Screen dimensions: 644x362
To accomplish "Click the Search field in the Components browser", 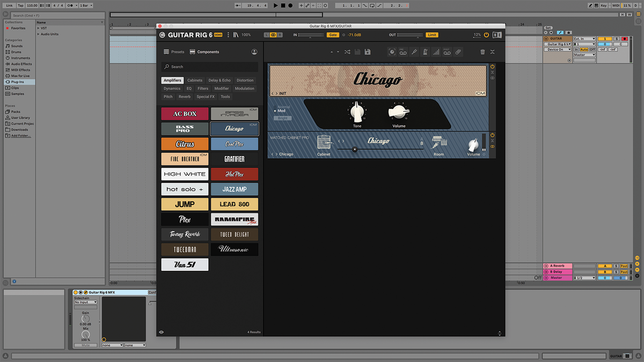I will [x=209, y=67].
